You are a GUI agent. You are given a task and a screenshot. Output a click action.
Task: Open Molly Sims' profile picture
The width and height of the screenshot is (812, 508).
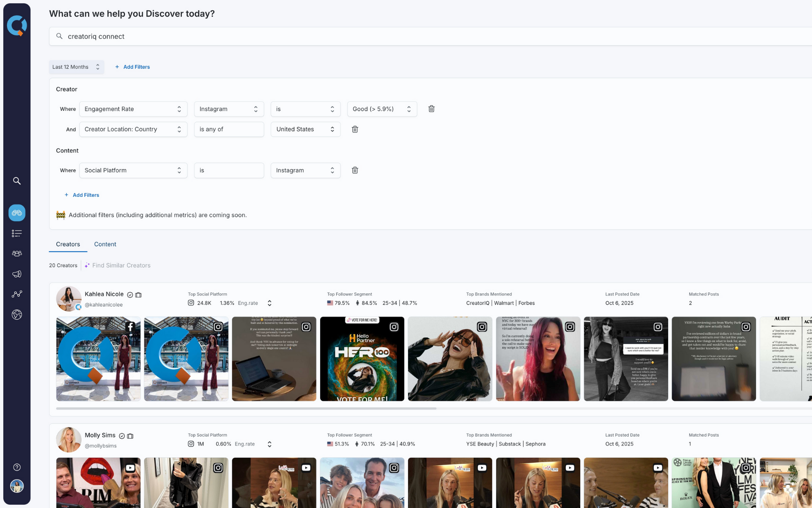point(69,439)
